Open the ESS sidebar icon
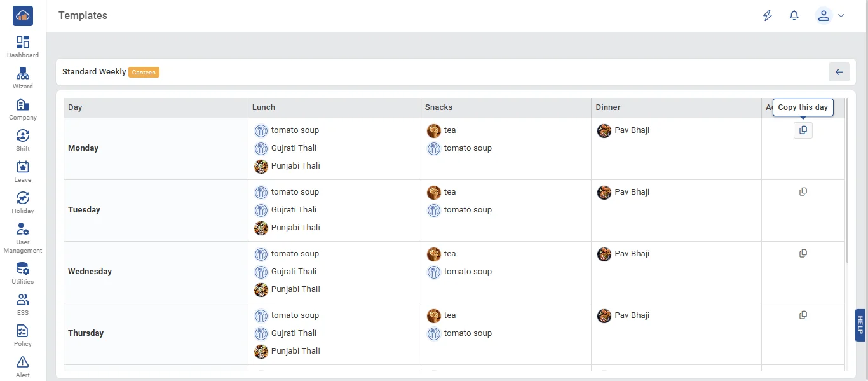The width and height of the screenshot is (868, 381). click(23, 300)
